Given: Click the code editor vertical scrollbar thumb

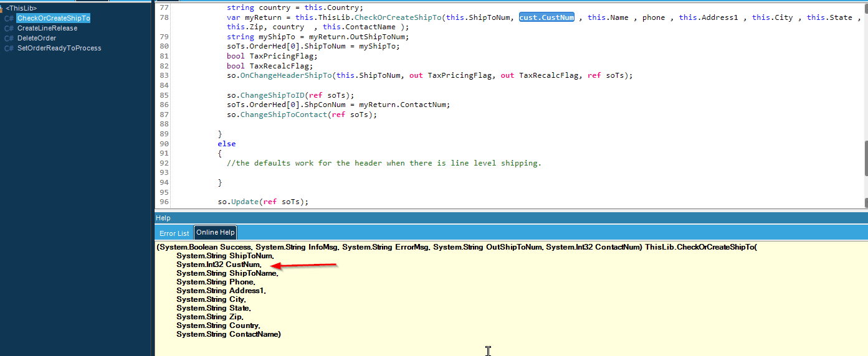Looking at the screenshot, I should pyautogui.click(x=865, y=159).
